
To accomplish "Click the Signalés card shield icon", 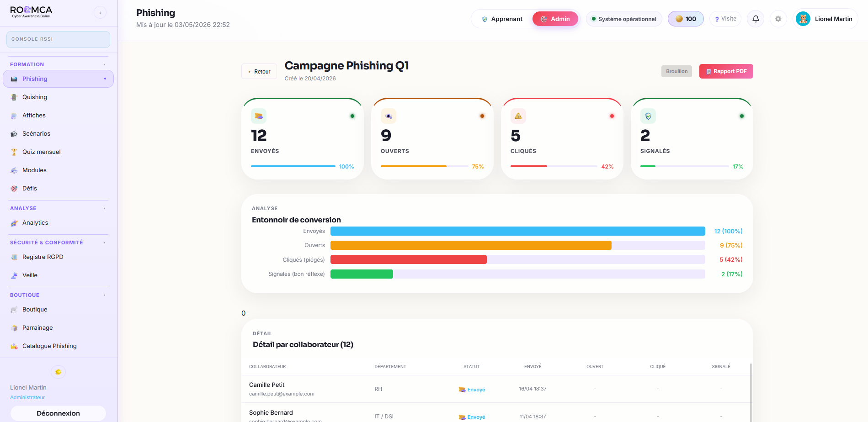I will (x=648, y=116).
